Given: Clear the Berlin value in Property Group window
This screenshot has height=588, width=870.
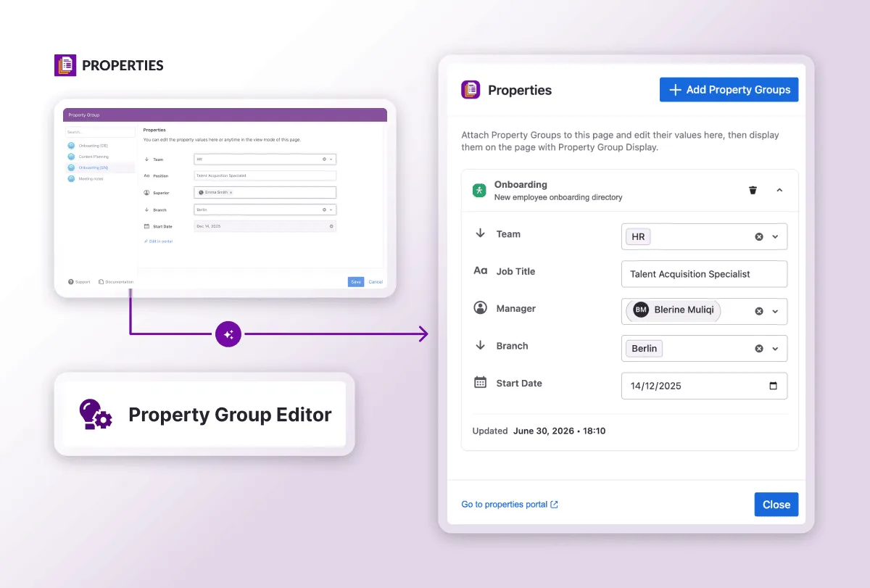Looking at the screenshot, I should 325,210.
